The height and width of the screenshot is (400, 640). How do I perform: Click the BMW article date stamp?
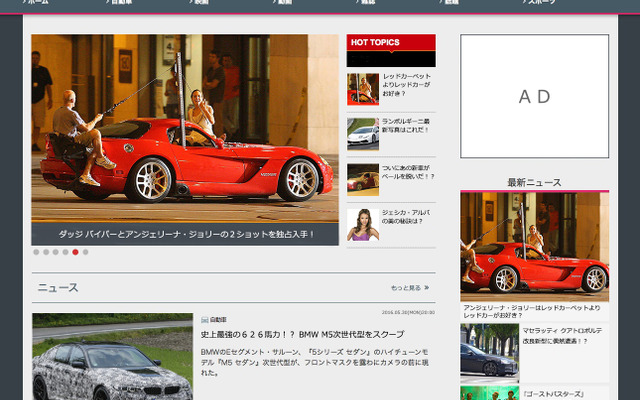point(408,313)
